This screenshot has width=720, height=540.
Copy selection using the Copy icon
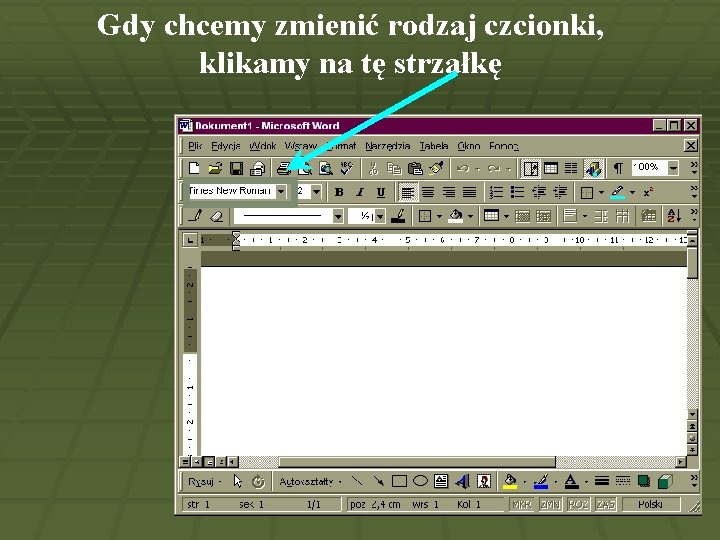[x=394, y=169]
